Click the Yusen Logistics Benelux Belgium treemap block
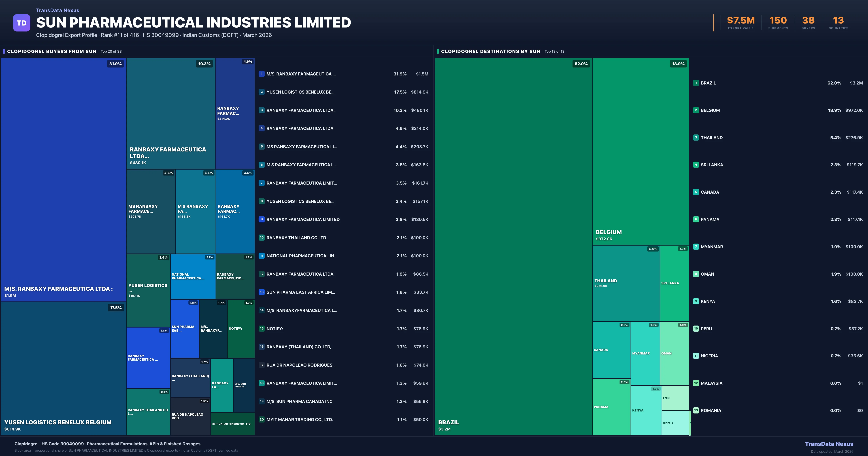868x456 pixels. (63, 368)
